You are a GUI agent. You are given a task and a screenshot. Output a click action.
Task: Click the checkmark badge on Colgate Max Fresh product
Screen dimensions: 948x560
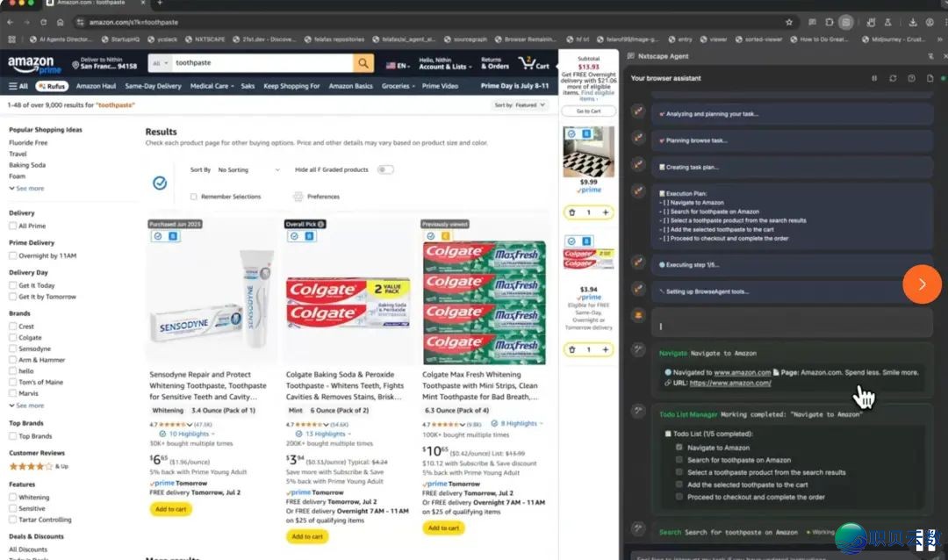point(430,236)
